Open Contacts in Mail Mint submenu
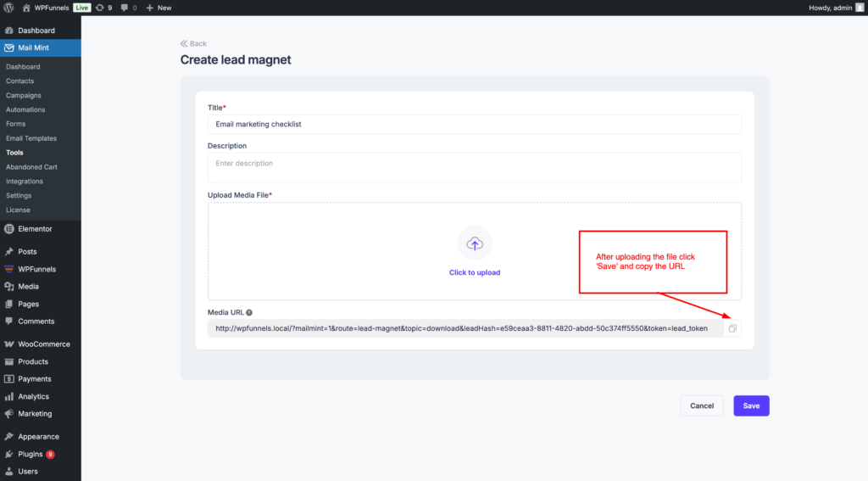This screenshot has height=481, width=868. (20, 81)
